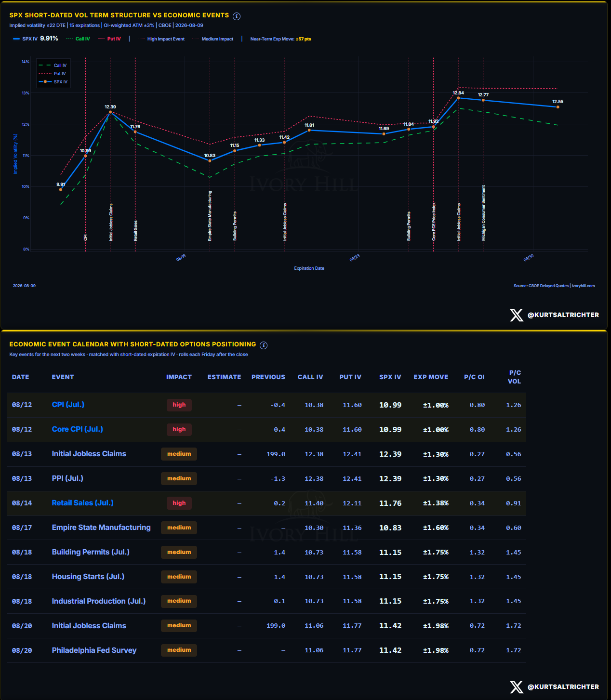The height and width of the screenshot is (700, 611).
Task: Toggle the High Impact Event legend item
Action: click(x=161, y=39)
